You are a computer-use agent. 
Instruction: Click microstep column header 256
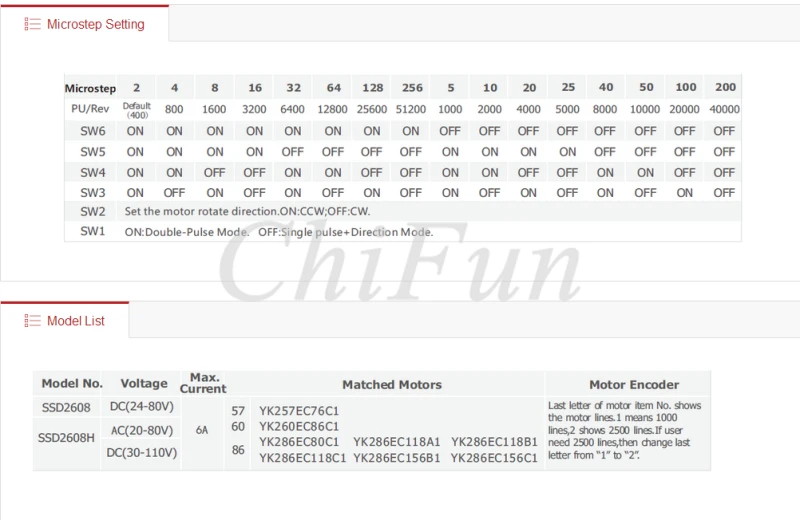(412, 88)
